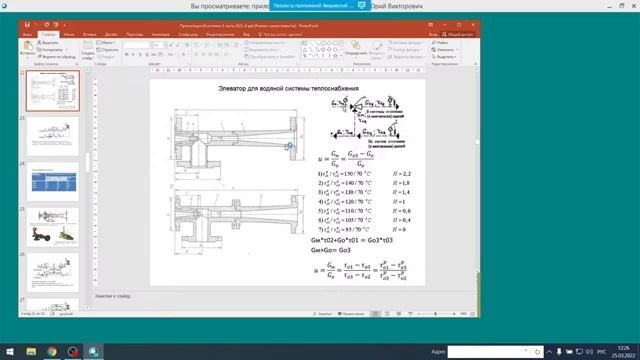Select slide 22 thumbnail

[x=53, y=91]
